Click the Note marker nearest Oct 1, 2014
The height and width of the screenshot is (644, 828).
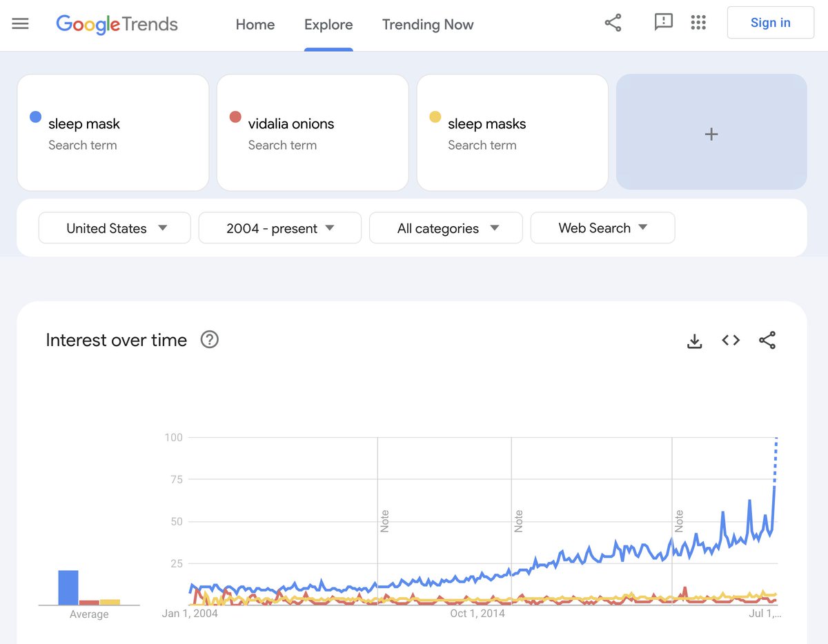click(x=518, y=521)
